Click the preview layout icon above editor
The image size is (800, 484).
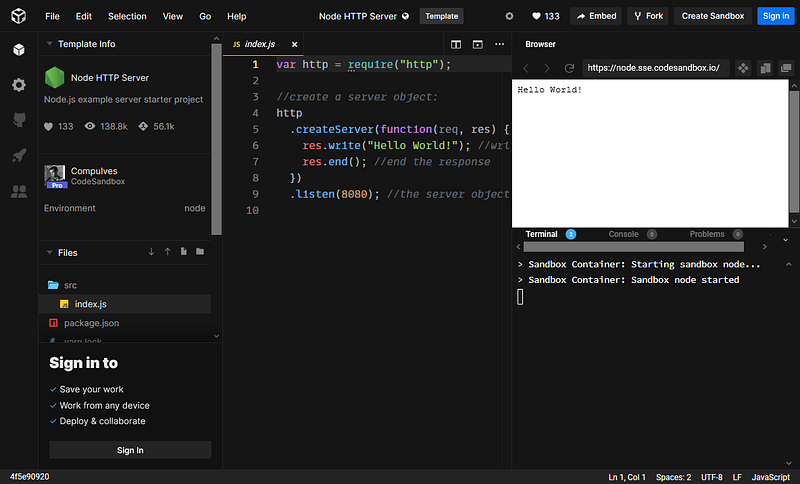coord(478,44)
